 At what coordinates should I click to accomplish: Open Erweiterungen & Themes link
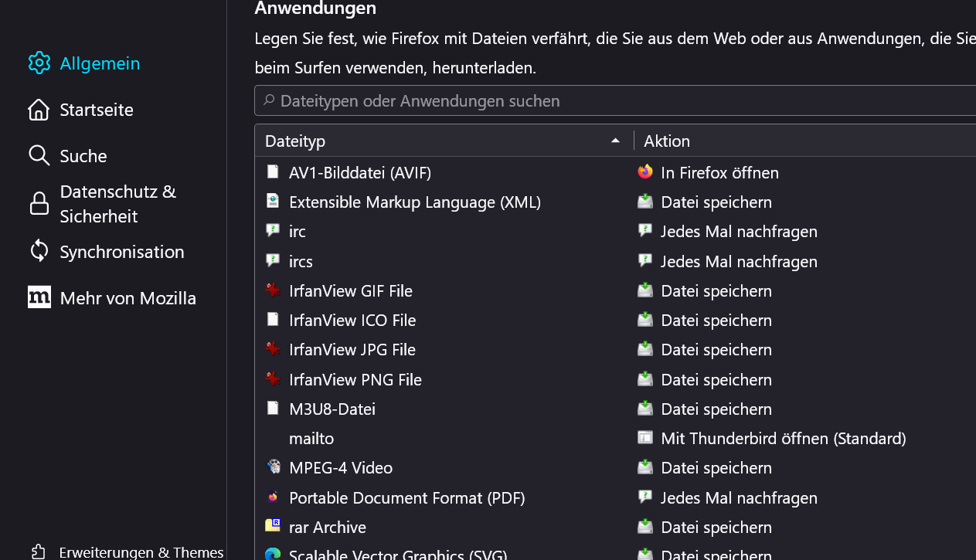coord(141,552)
